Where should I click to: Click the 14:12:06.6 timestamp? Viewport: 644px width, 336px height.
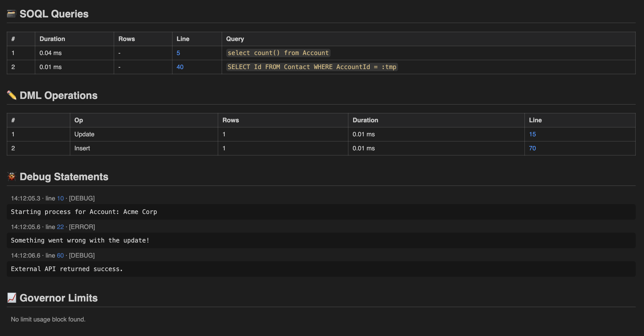click(25, 256)
